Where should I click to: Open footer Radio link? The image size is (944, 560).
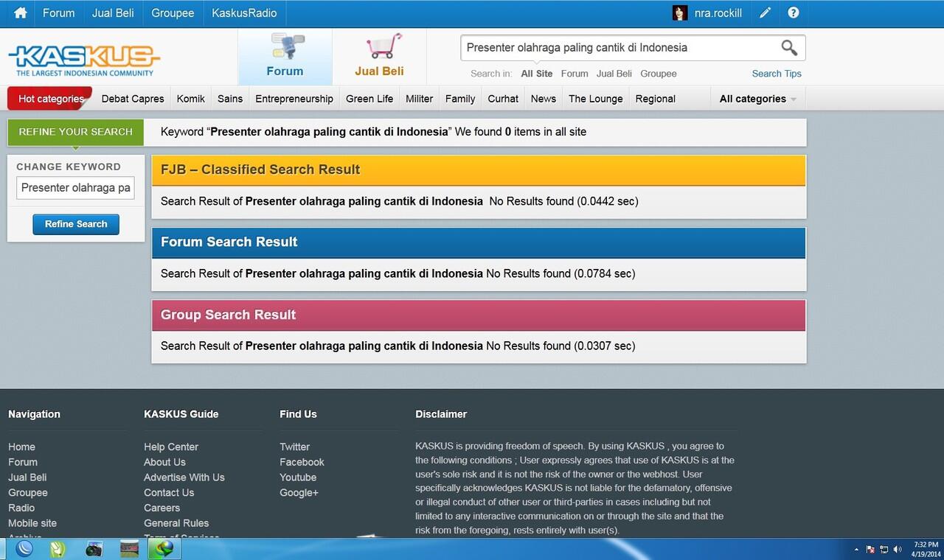click(x=21, y=508)
